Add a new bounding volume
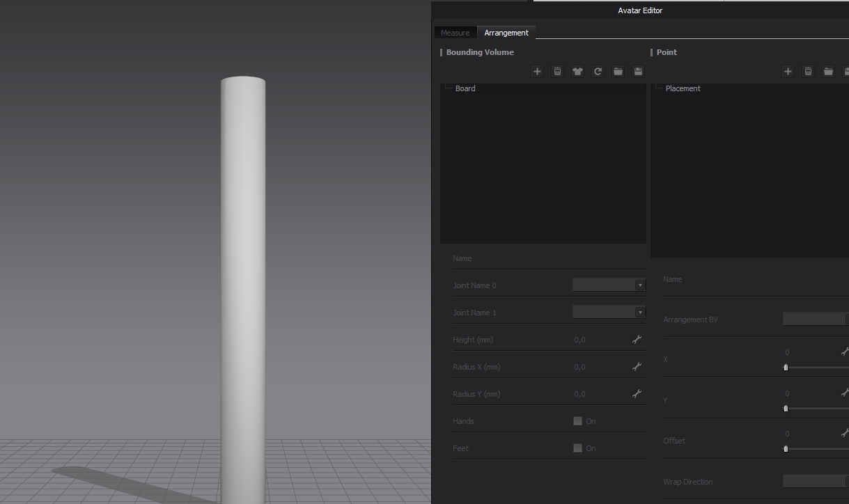This screenshot has height=504, width=849. click(537, 72)
